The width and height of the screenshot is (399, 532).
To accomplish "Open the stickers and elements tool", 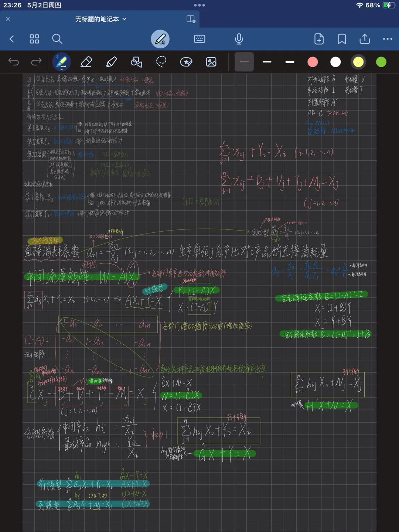I will pyautogui.click(x=186, y=62).
